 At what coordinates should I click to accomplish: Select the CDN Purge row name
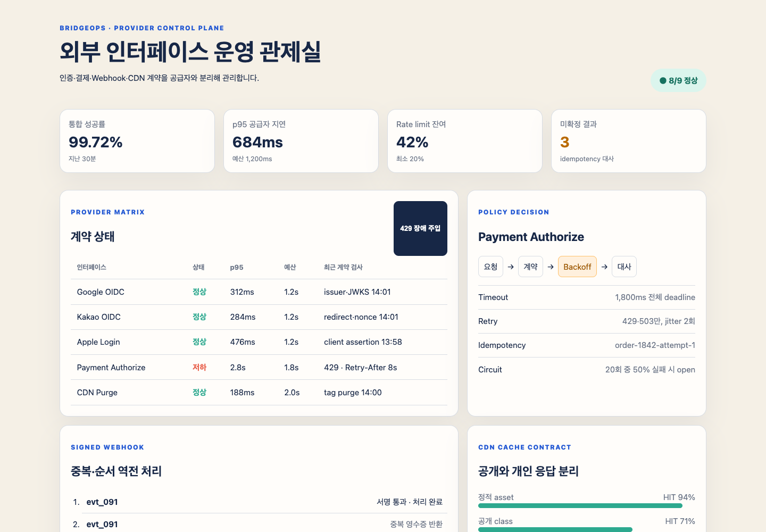coord(97,393)
